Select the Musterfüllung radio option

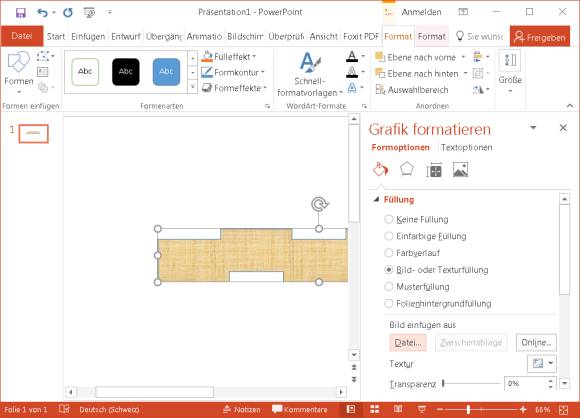pos(388,287)
